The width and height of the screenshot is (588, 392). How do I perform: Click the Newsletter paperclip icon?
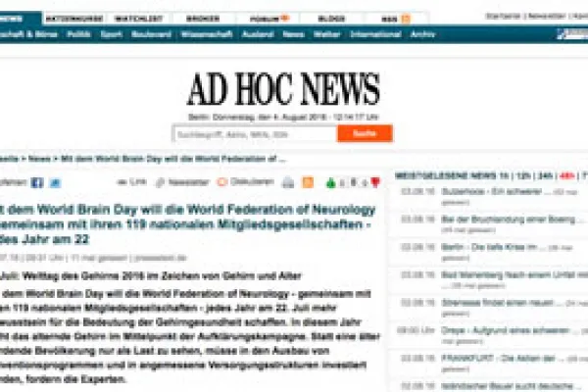tap(160, 182)
